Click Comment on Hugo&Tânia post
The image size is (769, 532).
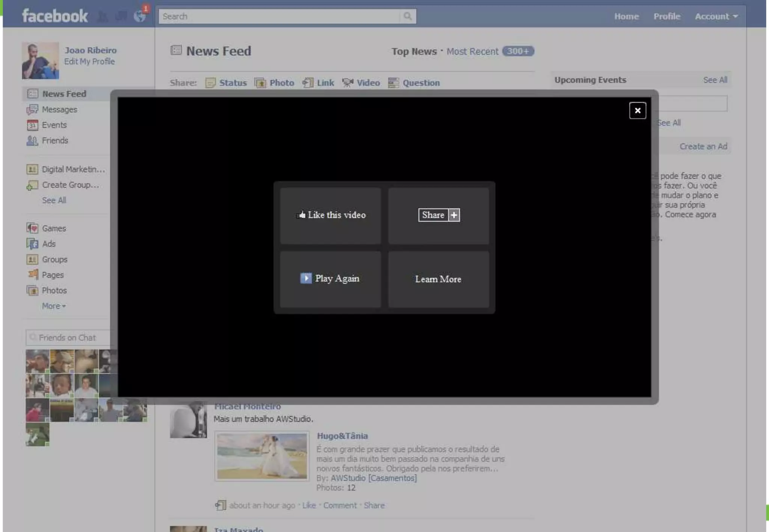point(340,505)
